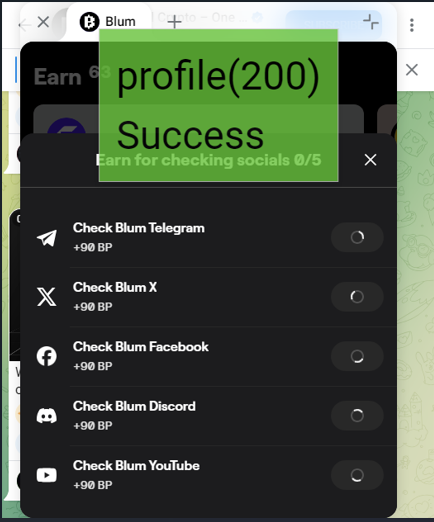434x522 pixels.
Task: Collapse the mini app with the shrink icon
Action: 371,22
